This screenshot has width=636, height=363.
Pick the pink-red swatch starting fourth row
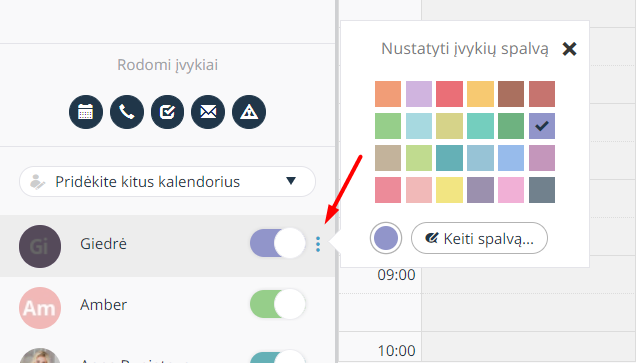coord(388,190)
